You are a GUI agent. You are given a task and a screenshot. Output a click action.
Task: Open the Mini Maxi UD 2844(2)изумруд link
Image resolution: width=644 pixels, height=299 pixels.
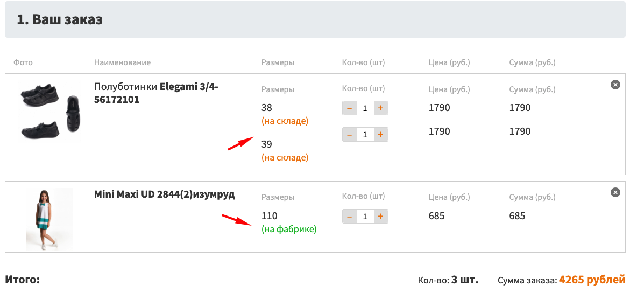click(x=164, y=194)
